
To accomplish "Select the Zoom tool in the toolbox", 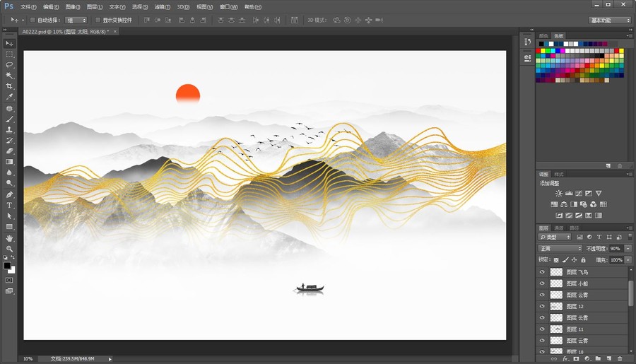I will 9,249.
